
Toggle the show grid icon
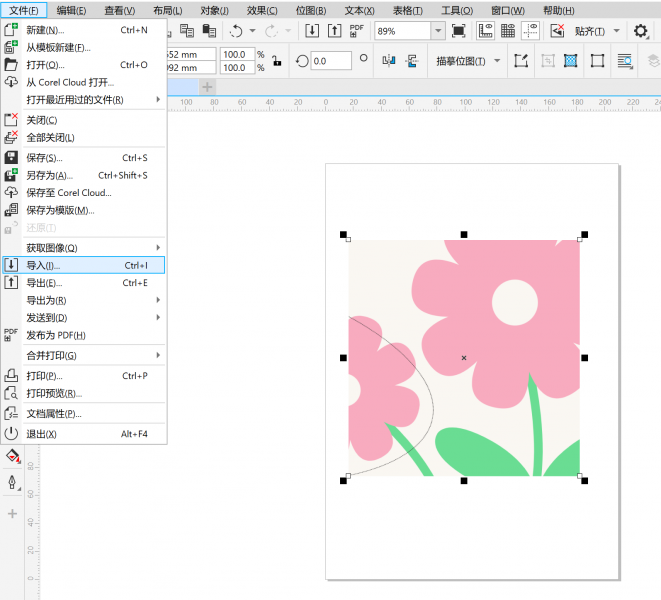508,31
